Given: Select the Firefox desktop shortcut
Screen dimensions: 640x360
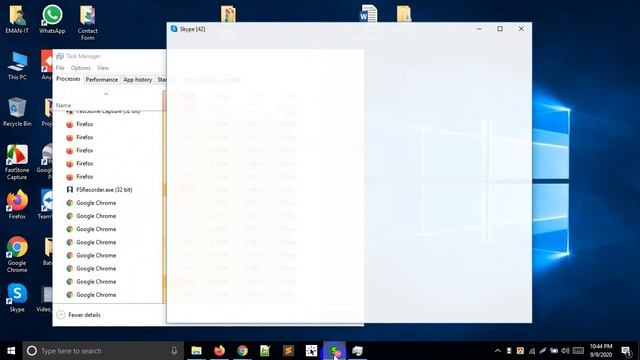Looking at the screenshot, I should [x=17, y=205].
